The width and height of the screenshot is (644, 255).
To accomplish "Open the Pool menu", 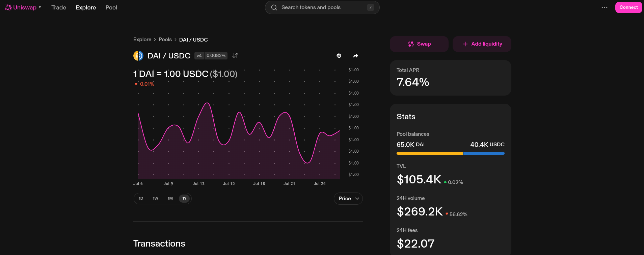I will coord(111,7).
